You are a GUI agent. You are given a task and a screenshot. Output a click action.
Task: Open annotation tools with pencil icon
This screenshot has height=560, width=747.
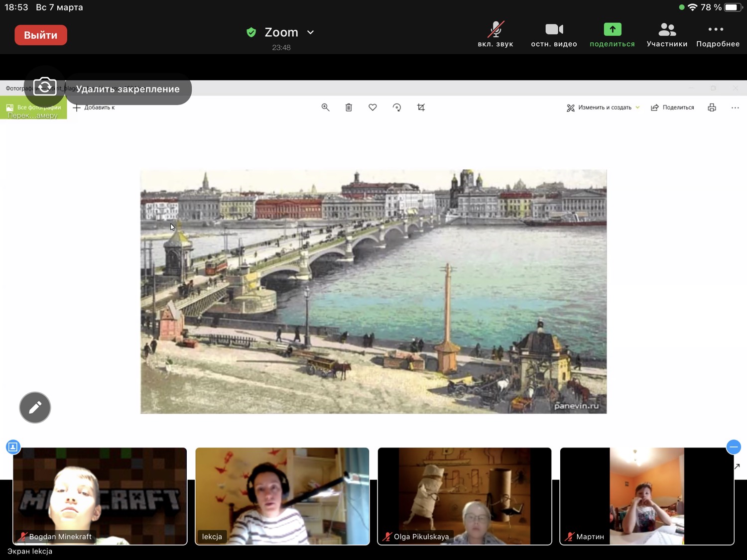pos(35,408)
